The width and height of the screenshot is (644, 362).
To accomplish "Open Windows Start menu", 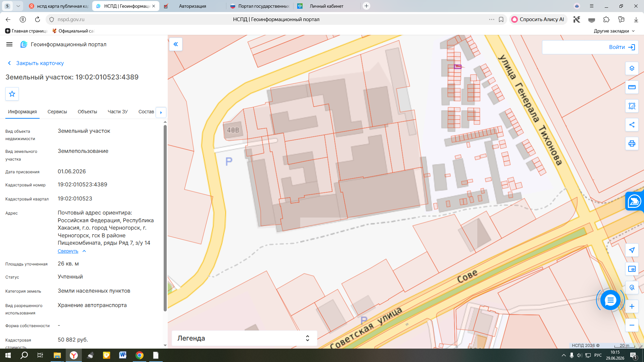I will (8, 355).
